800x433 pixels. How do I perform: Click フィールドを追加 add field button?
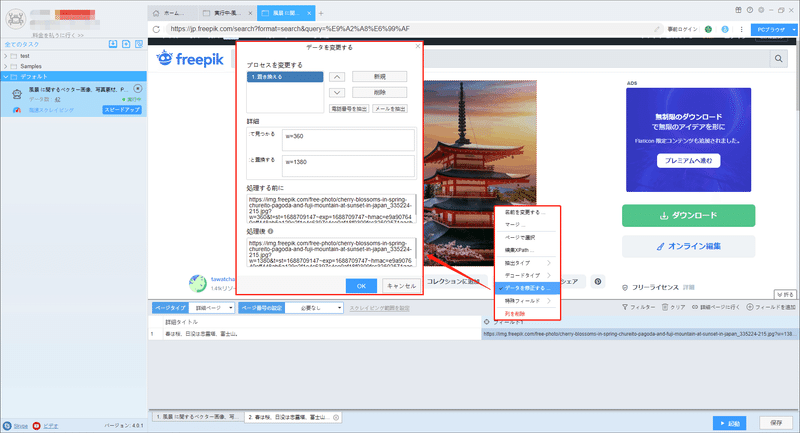pyautogui.click(x=771, y=307)
